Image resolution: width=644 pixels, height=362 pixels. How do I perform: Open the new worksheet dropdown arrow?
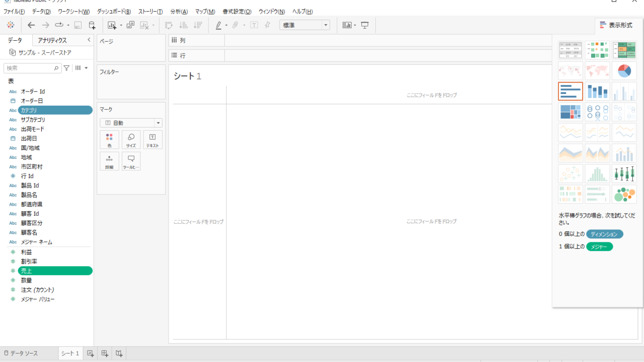121,25
